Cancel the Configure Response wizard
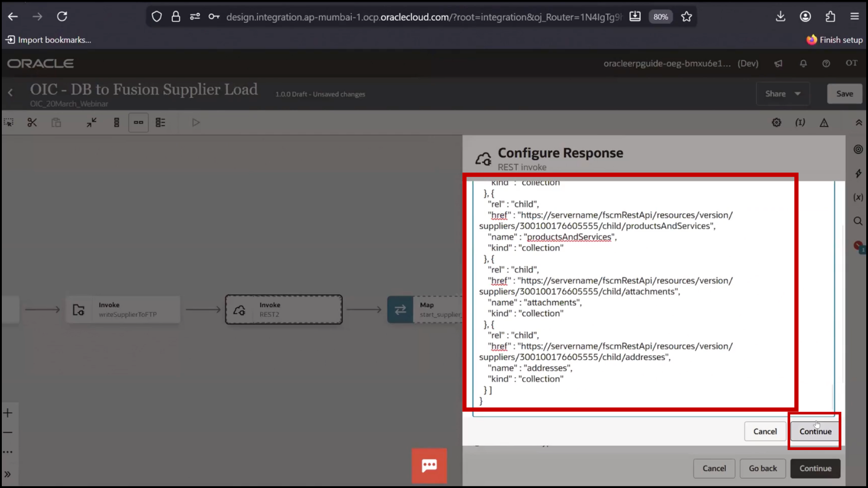 (714, 469)
